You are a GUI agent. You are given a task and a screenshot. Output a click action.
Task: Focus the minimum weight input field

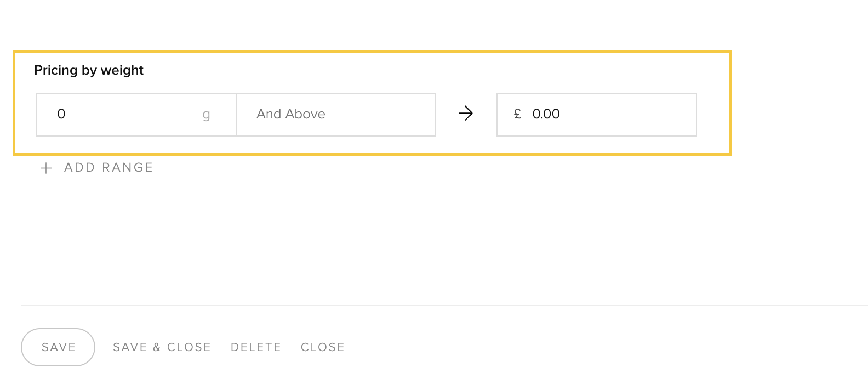tap(126, 114)
